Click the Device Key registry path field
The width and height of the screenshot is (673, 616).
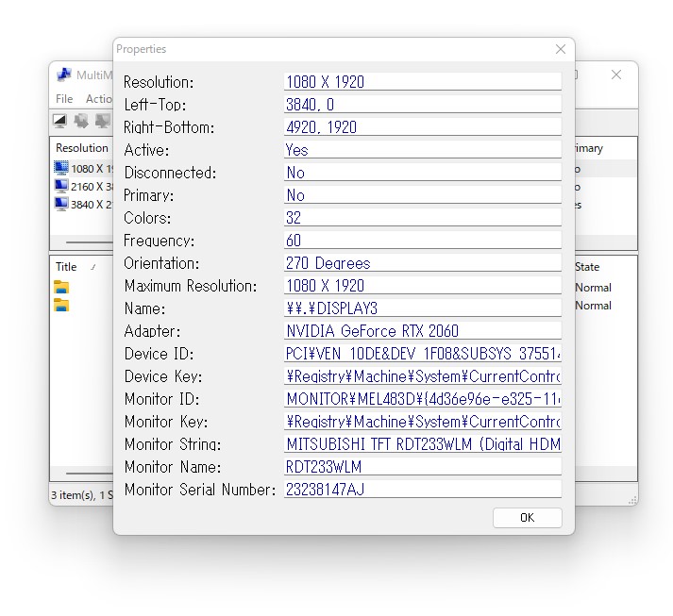tap(422, 376)
